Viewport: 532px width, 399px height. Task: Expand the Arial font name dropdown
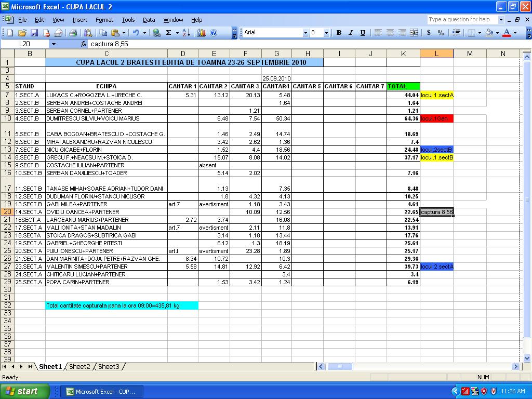305,33
